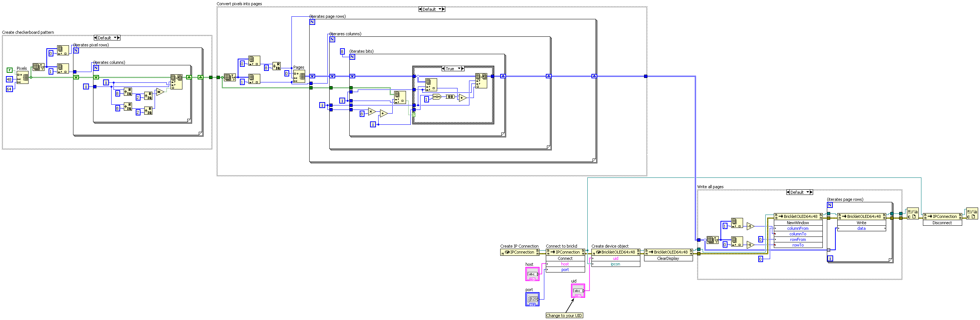Click the host string control terminal

point(532,274)
